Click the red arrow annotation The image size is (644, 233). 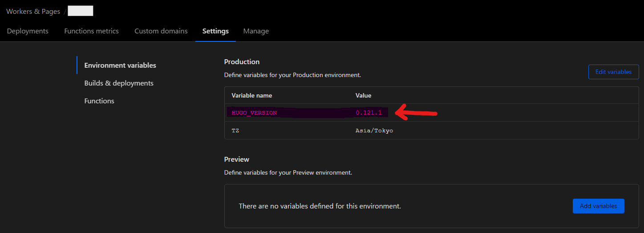point(417,113)
